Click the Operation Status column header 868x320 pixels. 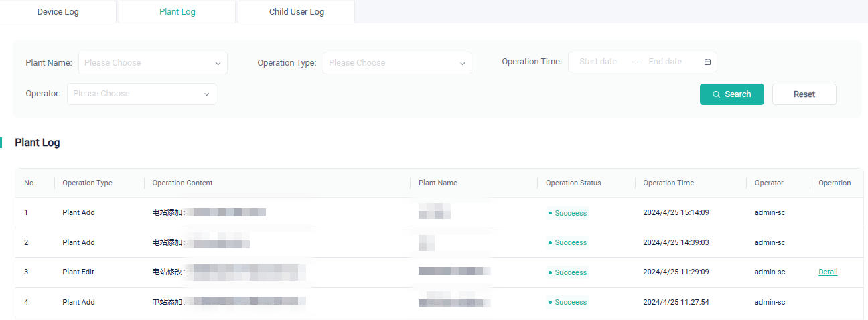click(x=573, y=183)
